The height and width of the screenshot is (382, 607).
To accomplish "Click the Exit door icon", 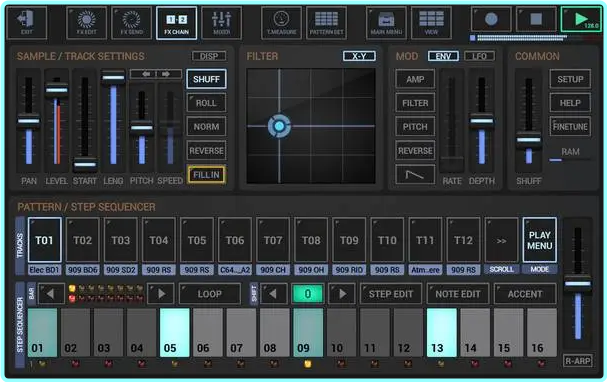I will (27, 23).
